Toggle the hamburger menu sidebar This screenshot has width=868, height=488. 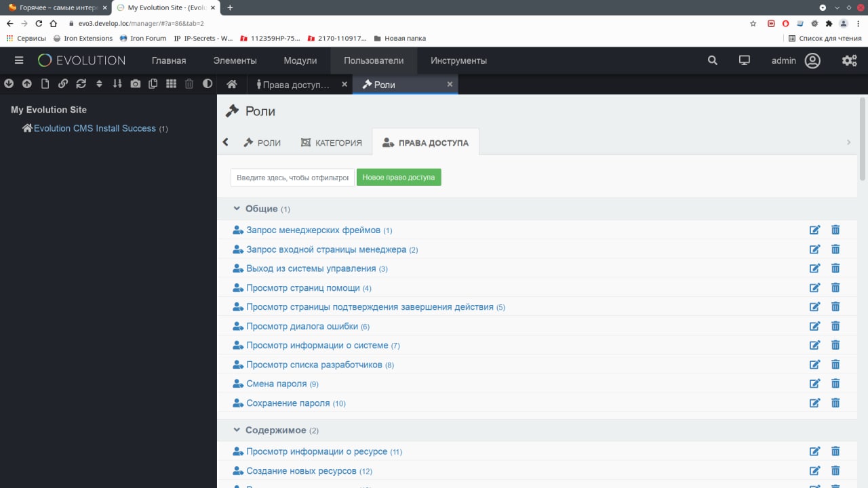pos(19,60)
